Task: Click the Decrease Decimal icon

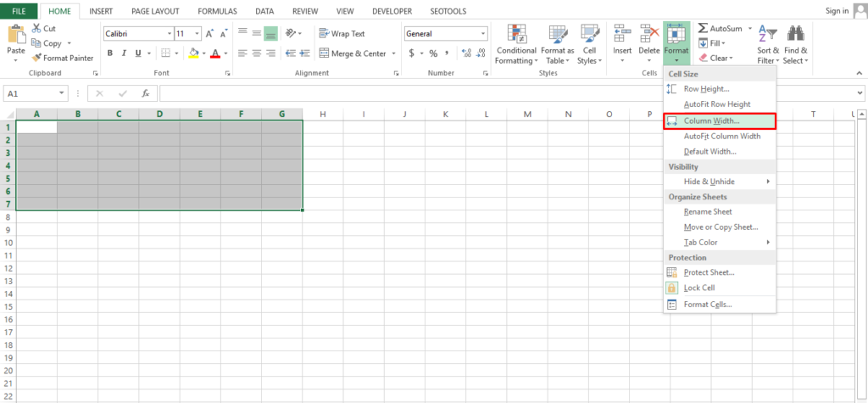Action: [x=481, y=53]
